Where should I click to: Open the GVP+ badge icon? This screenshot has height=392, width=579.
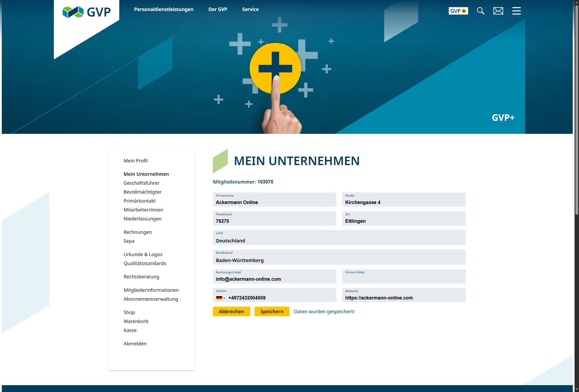[x=458, y=11]
